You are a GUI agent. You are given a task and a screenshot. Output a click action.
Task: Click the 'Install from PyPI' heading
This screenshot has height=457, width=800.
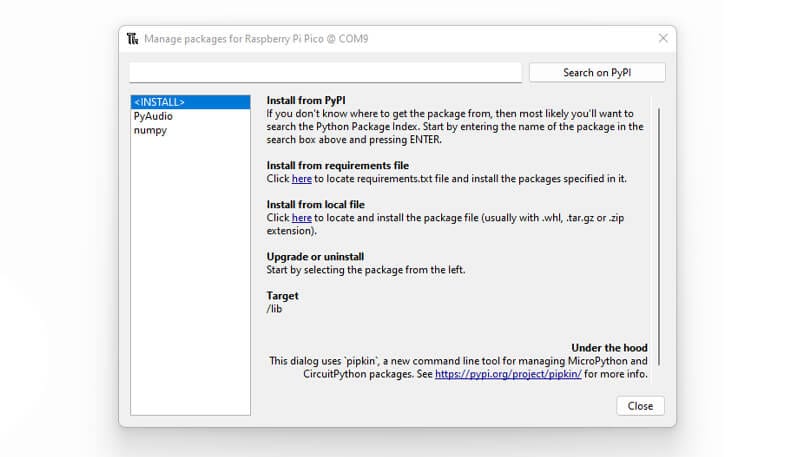306,100
